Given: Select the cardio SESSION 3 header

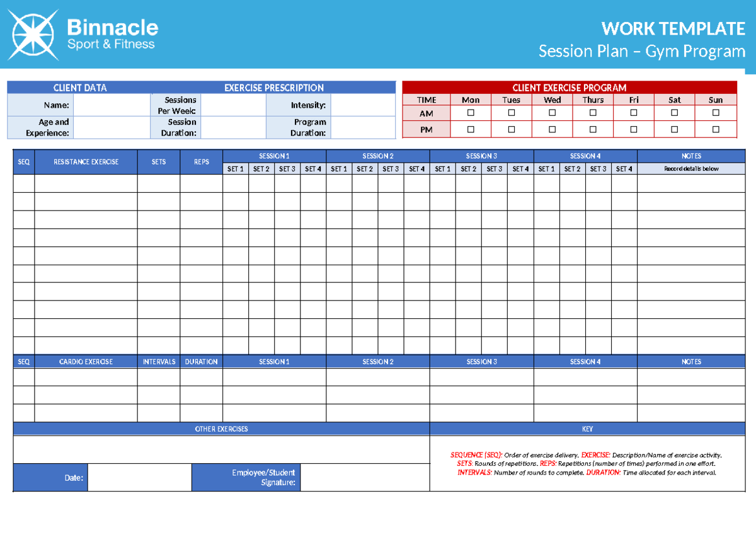Looking at the screenshot, I should pos(482,362).
